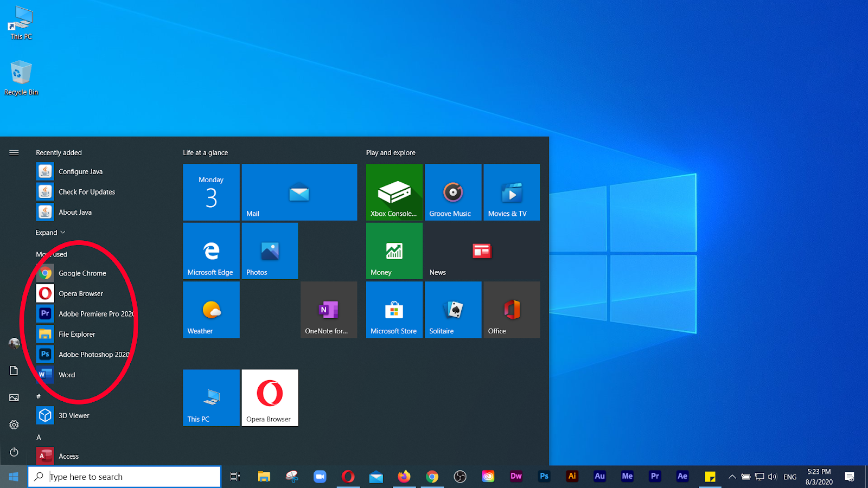Switch to Opera on the taskbar
Image resolution: width=868 pixels, height=488 pixels.
(x=348, y=477)
